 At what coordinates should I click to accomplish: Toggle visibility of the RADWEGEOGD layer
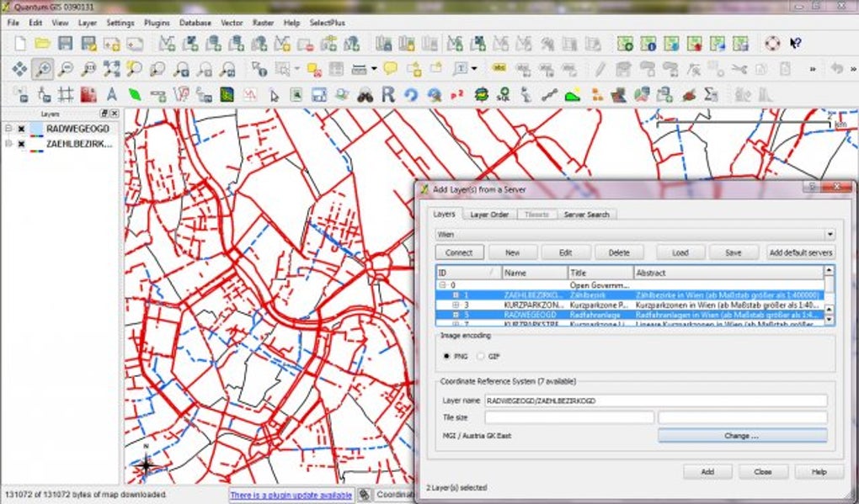point(21,129)
